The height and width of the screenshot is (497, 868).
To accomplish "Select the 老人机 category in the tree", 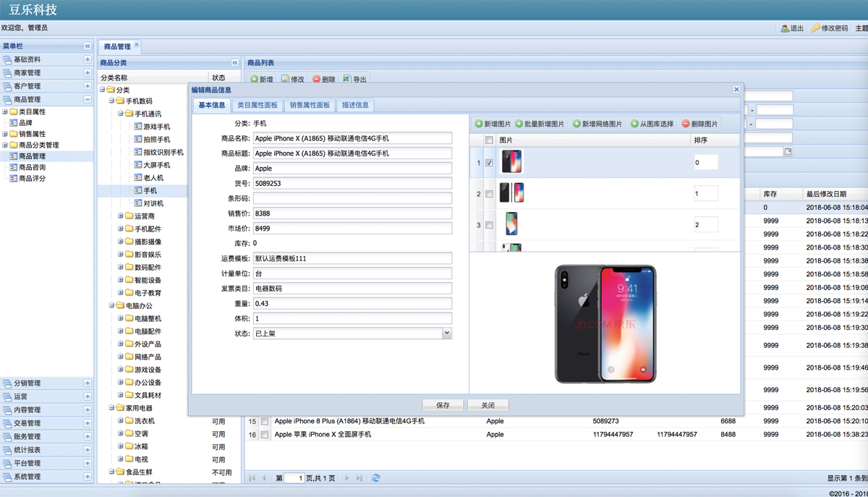I will pos(153,178).
